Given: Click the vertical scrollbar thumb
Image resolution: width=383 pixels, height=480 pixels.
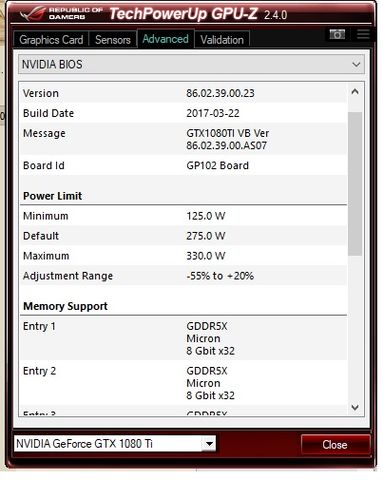Looking at the screenshot, I should tap(355, 184).
